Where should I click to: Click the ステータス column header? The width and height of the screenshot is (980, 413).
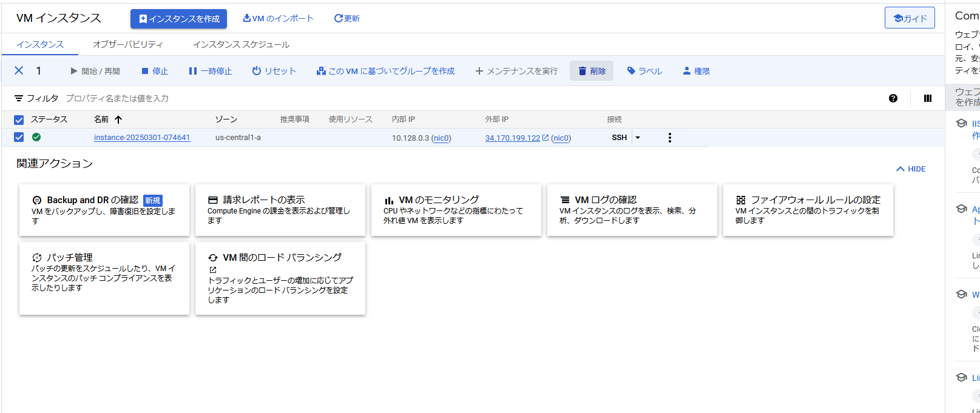point(49,119)
